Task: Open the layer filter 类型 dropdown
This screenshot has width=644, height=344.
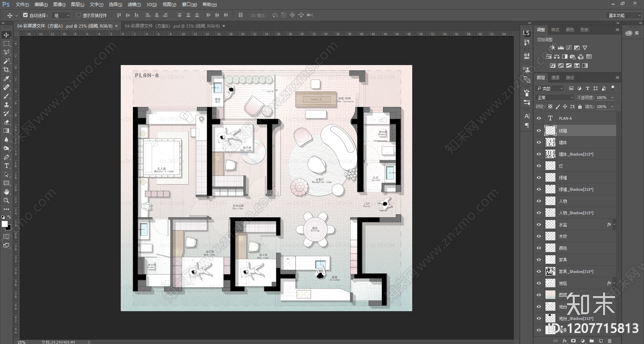Action: click(x=550, y=88)
